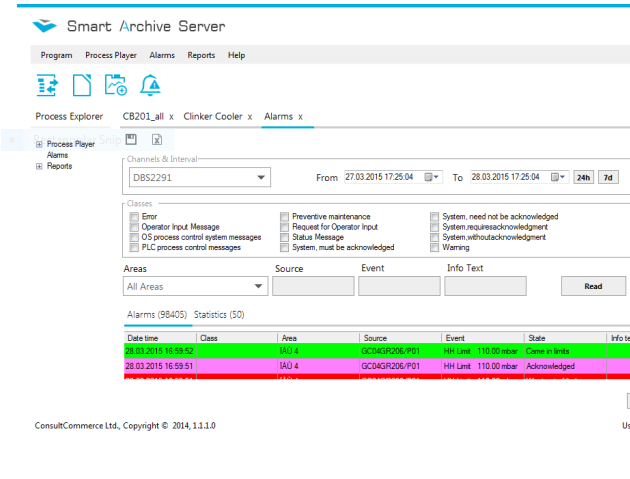Open the Reports menu
Viewport: 630px width, 479px height.
[x=201, y=55]
